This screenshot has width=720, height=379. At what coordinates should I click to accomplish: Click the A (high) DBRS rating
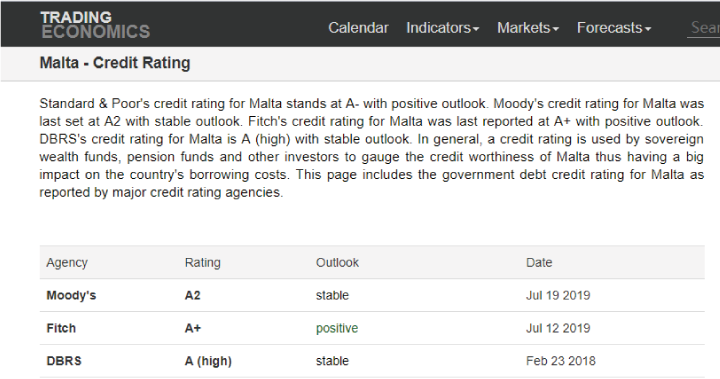(x=208, y=361)
